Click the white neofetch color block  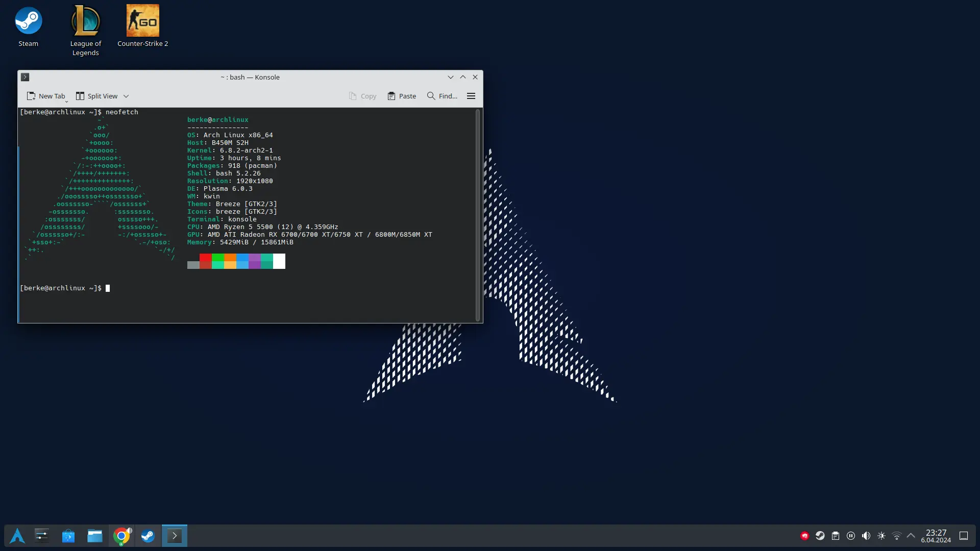[279, 261]
